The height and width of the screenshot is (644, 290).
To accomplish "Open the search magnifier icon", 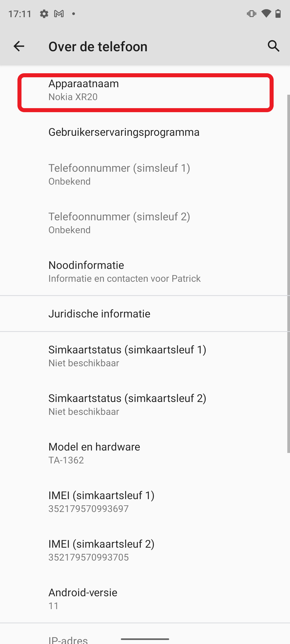I will 274,46.
